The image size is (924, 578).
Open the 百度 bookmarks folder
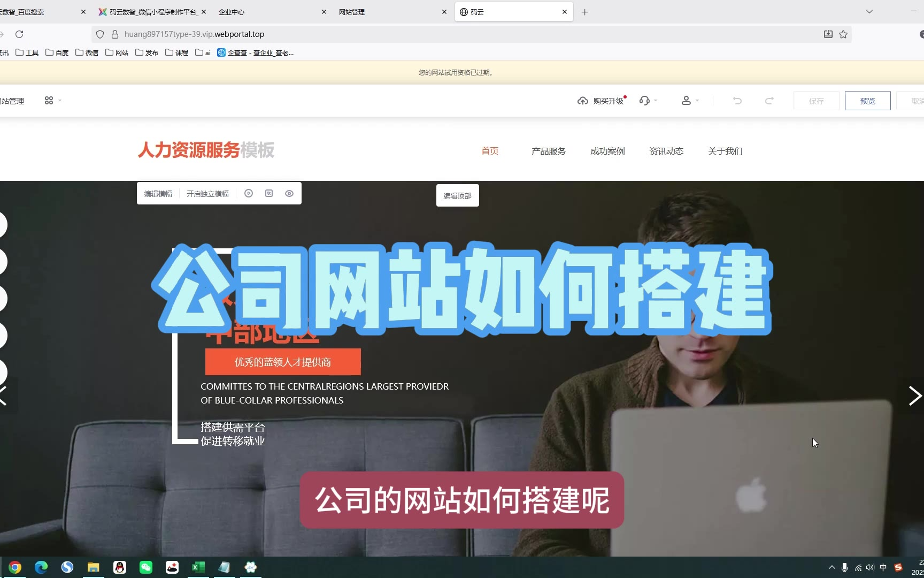57,52
